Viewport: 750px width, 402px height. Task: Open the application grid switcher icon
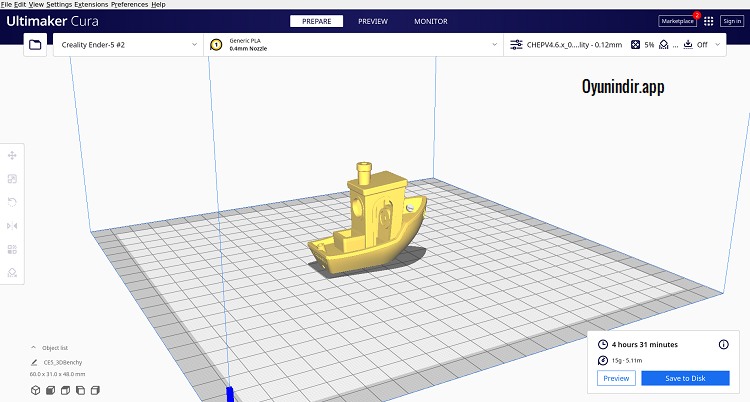[x=709, y=21]
